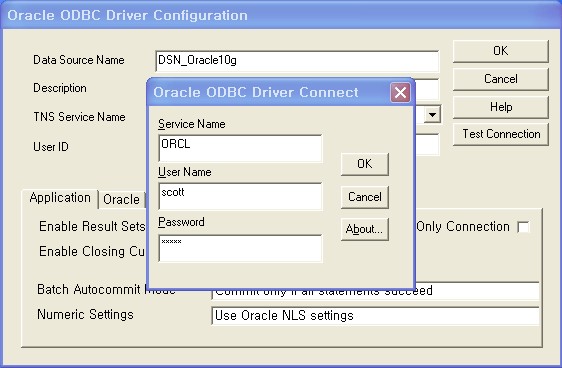Click the Oracle ODBC Driver Configuration title bar
Image resolution: width=562 pixels, height=368 pixels.
(x=281, y=15)
